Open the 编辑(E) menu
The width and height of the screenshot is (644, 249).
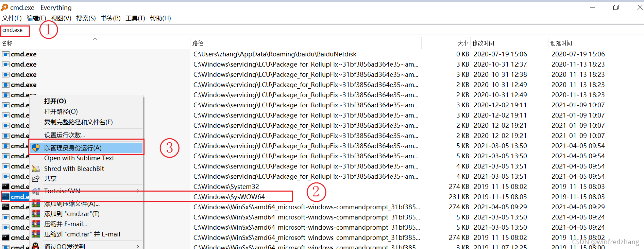point(36,18)
